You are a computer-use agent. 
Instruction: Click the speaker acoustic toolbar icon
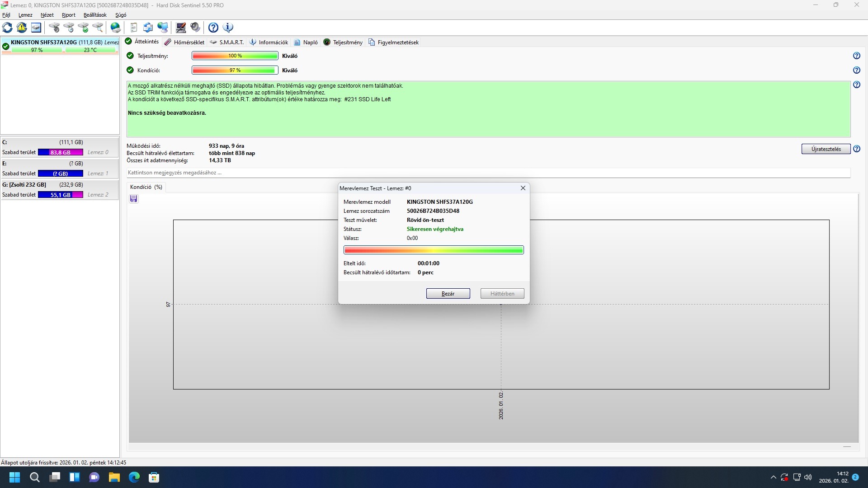point(195,28)
